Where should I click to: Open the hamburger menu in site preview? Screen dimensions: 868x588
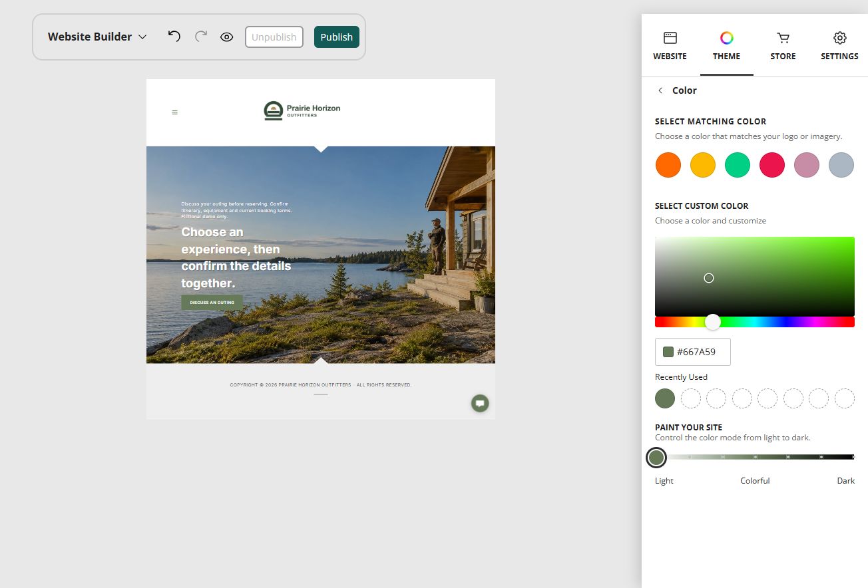(x=175, y=112)
